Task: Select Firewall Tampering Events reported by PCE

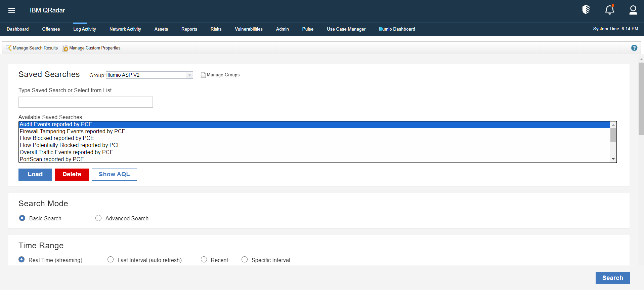Action: coord(314,132)
